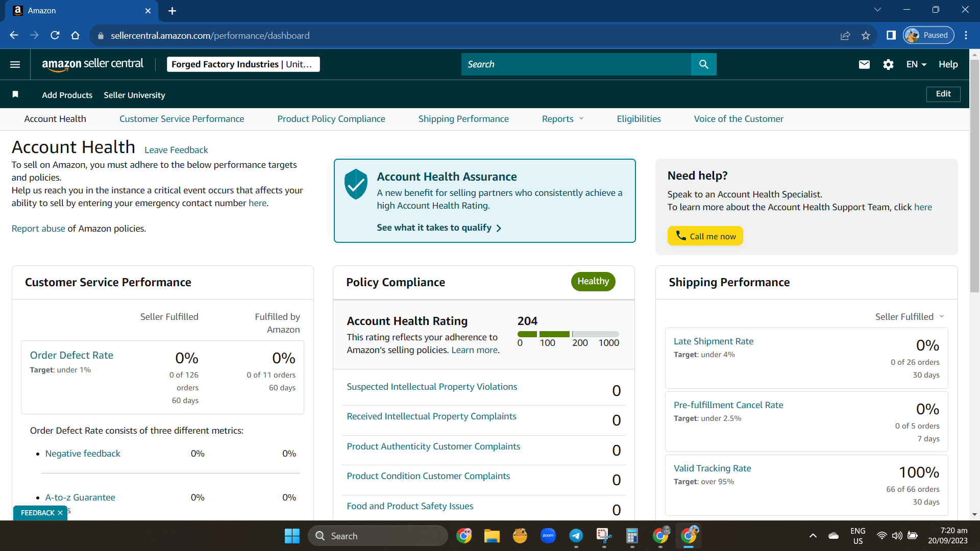
Task: Open the Chrome side panel icon
Action: coord(891,35)
